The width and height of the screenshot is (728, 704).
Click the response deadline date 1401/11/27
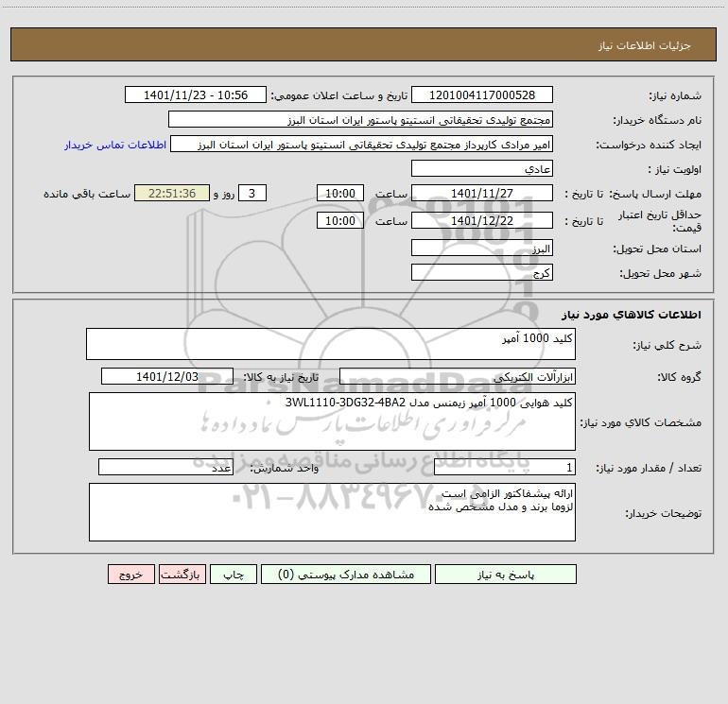(x=482, y=193)
